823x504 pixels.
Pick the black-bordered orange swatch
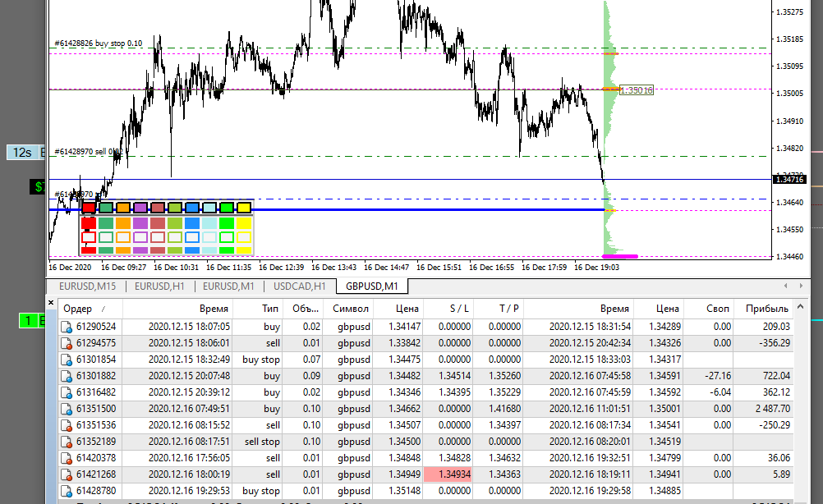pos(123,208)
